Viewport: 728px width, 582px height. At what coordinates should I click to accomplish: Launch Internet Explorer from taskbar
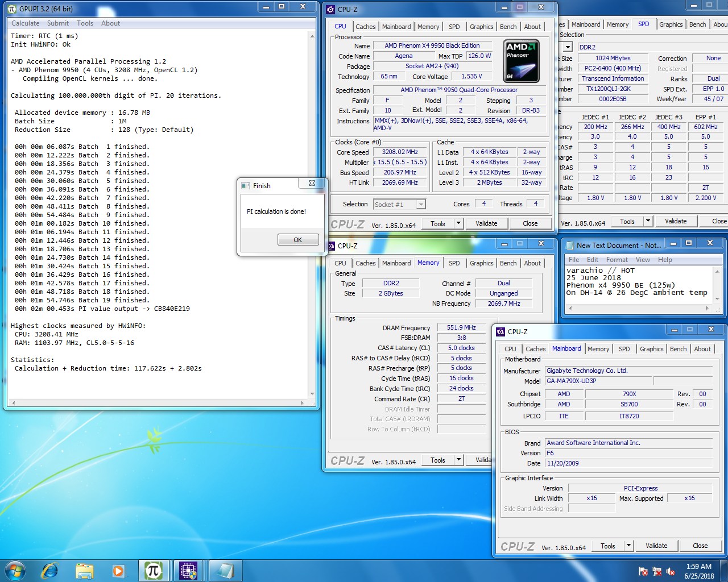[x=50, y=571]
